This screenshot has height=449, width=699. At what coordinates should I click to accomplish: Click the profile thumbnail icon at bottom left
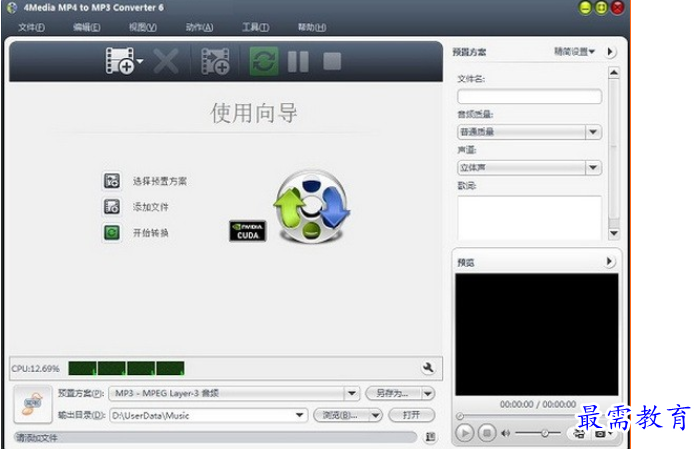click(33, 404)
